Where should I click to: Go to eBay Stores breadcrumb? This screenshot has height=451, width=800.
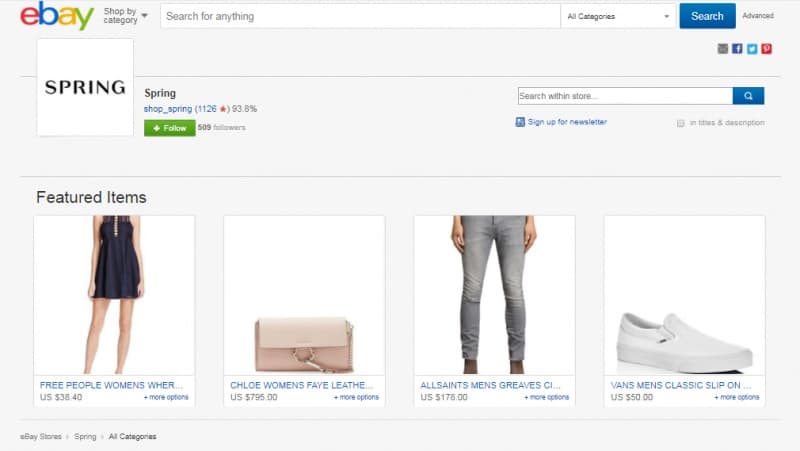(x=41, y=437)
